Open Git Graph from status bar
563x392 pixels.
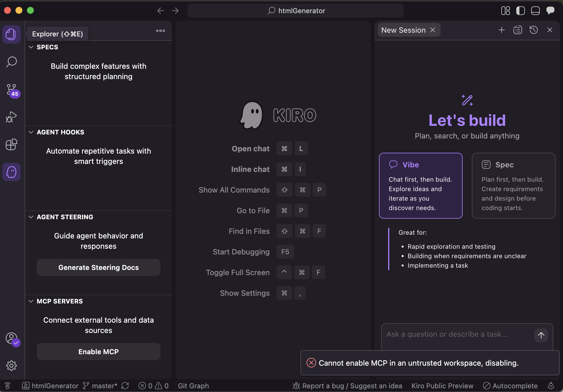click(x=193, y=386)
